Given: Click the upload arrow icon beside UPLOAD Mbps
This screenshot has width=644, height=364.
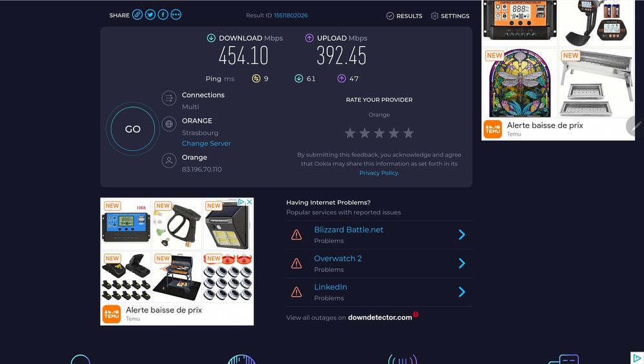Looking at the screenshot, I should tap(309, 38).
